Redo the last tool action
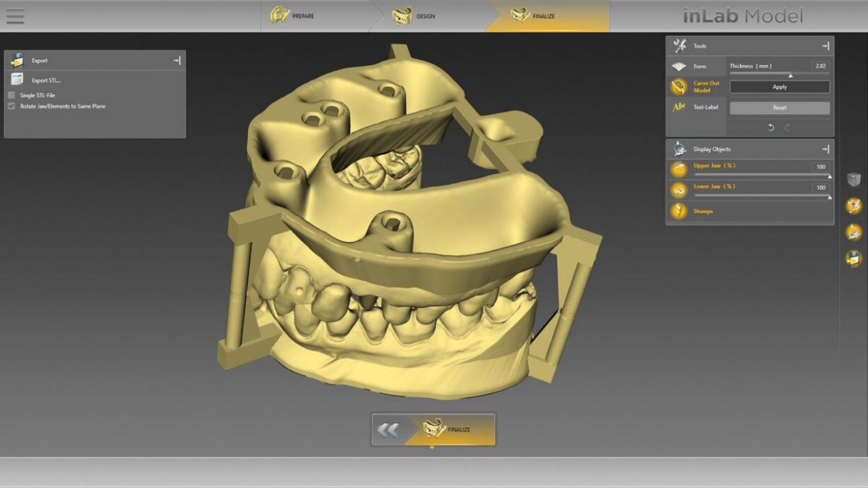Image resolution: width=868 pixels, height=488 pixels. [788, 127]
